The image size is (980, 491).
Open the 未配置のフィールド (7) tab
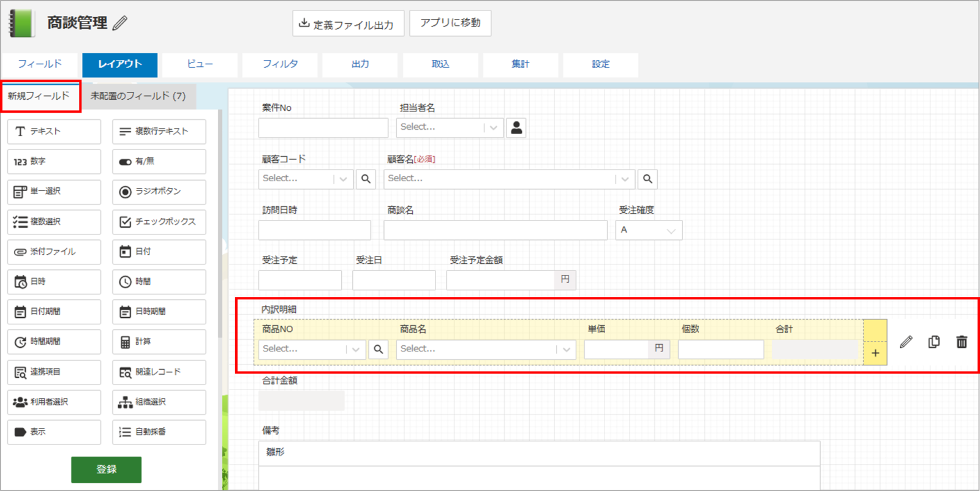[138, 96]
